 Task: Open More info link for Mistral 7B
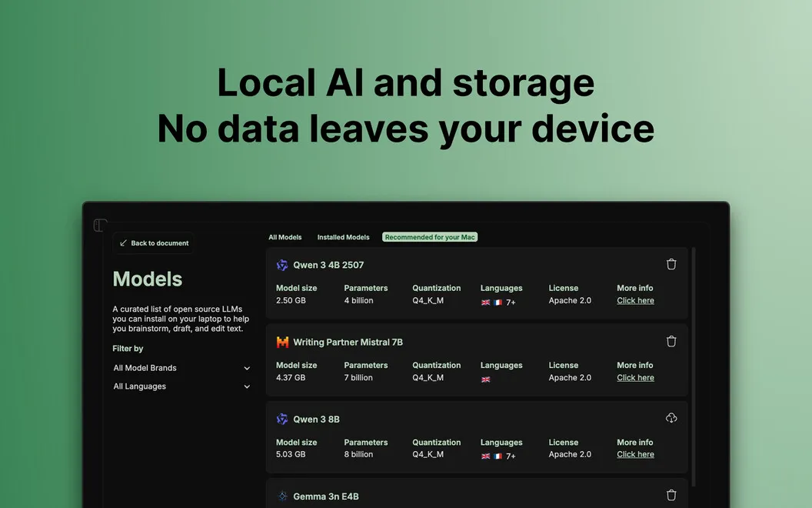coord(635,378)
